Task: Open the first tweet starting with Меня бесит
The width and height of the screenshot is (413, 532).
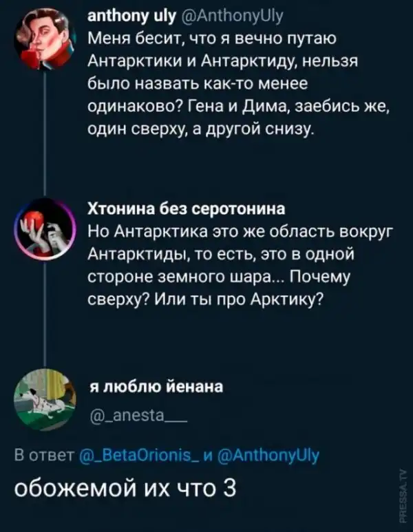Action: pos(234,83)
